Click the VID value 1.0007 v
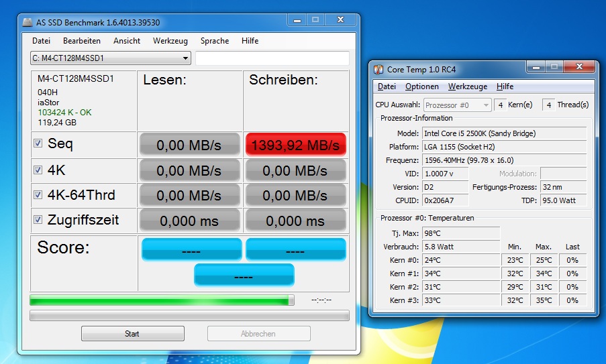Image resolution: width=606 pixels, height=364 pixels. 445,174
